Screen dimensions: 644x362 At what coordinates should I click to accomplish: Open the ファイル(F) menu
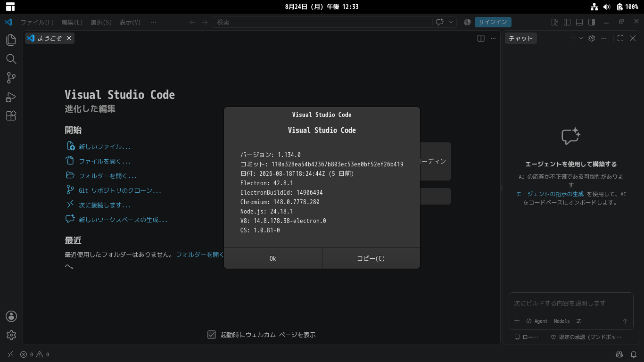[x=37, y=22]
